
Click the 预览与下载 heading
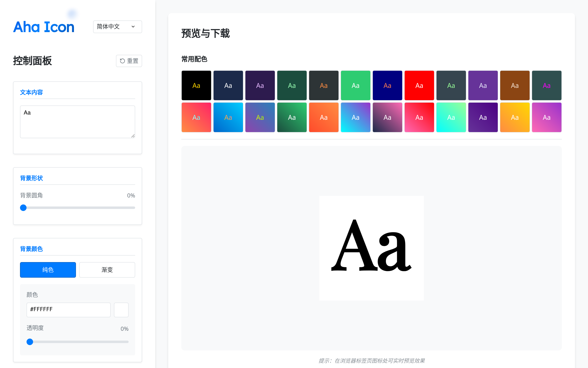(206, 33)
